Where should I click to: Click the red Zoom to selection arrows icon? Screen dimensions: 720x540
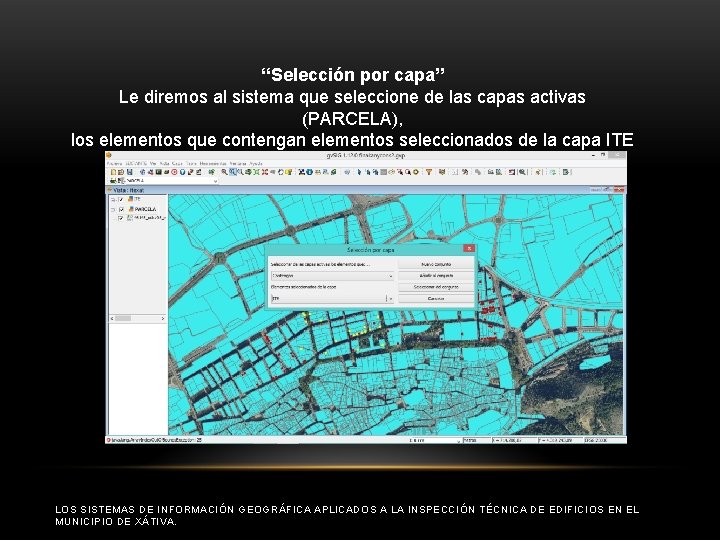pos(265,172)
